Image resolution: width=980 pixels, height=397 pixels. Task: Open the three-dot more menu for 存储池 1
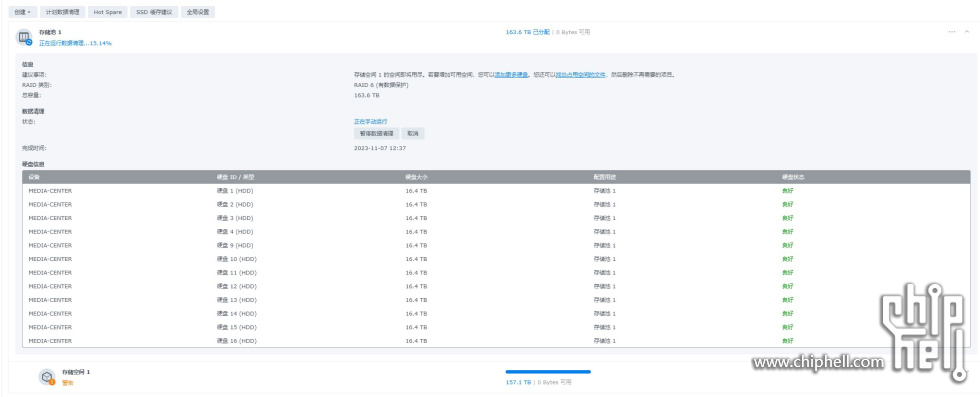pyautogui.click(x=952, y=32)
